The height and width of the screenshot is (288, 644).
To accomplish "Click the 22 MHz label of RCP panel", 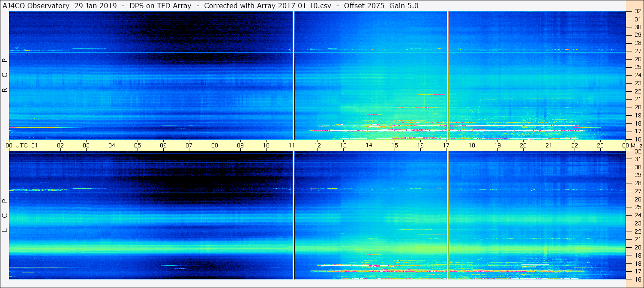I will point(638,91).
